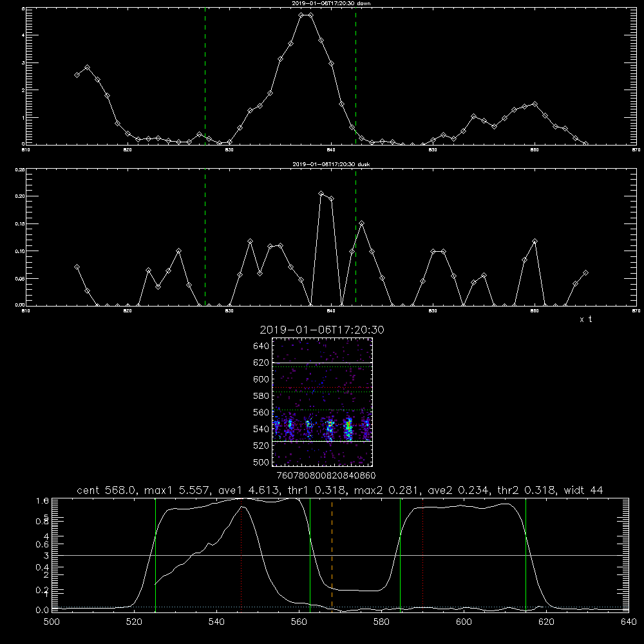Image resolution: width=644 pixels, height=644 pixels.
Task: Click the green vertical line at 615 in bottom plot
Action: click(x=526, y=554)
